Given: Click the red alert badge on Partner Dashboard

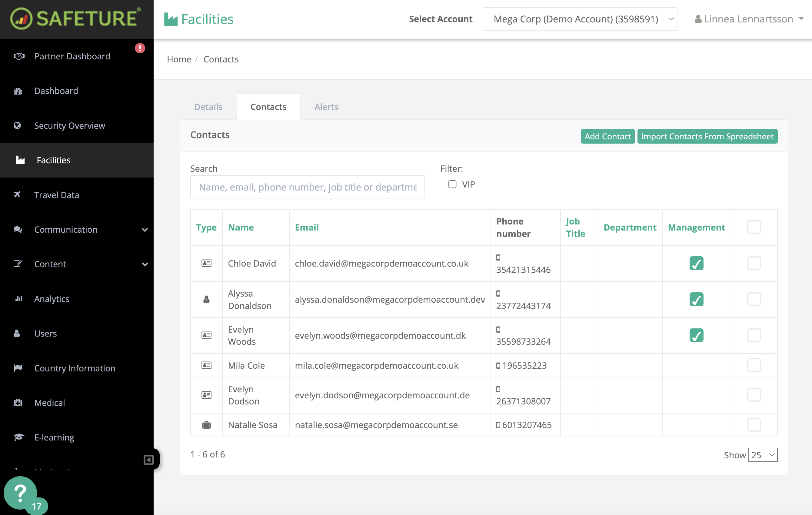Looking at the screenshot, I should pos(140,48).
